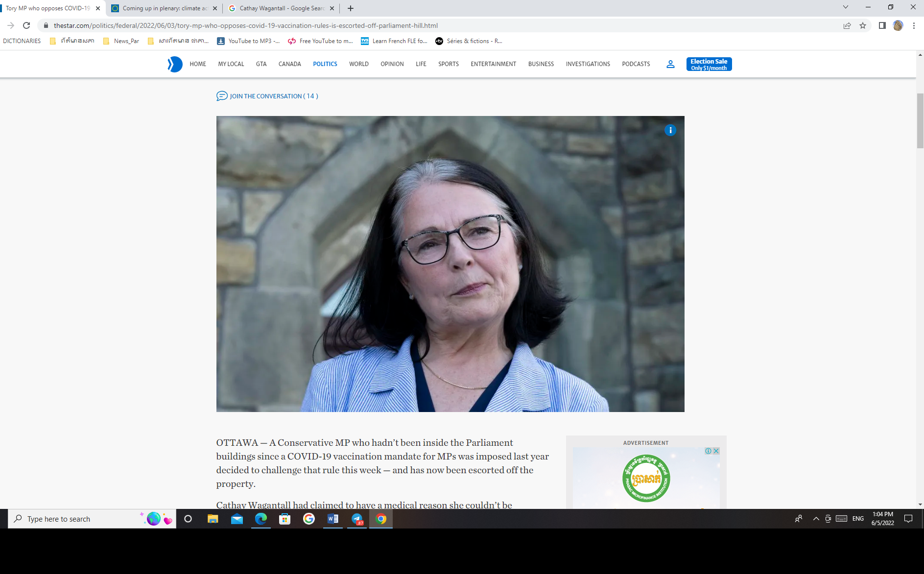
Task: Open News_Par bookmark folder
Action: click(121, 41)
